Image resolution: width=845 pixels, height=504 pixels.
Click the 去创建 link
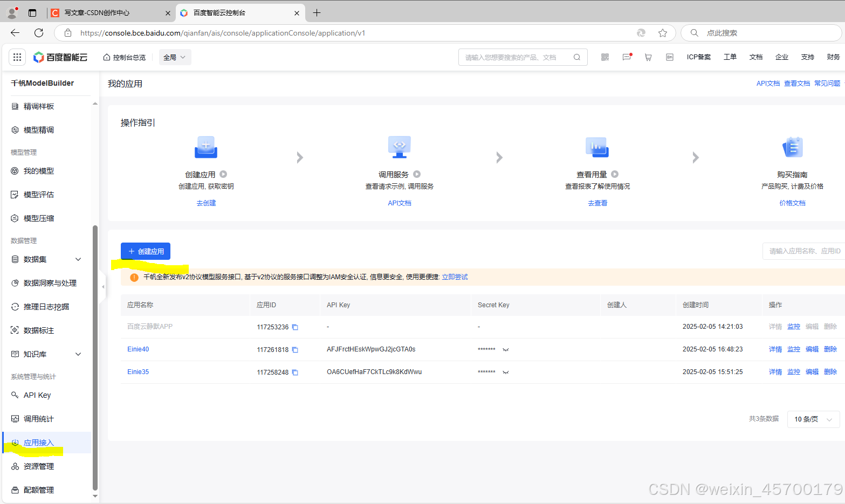(206, 203)
